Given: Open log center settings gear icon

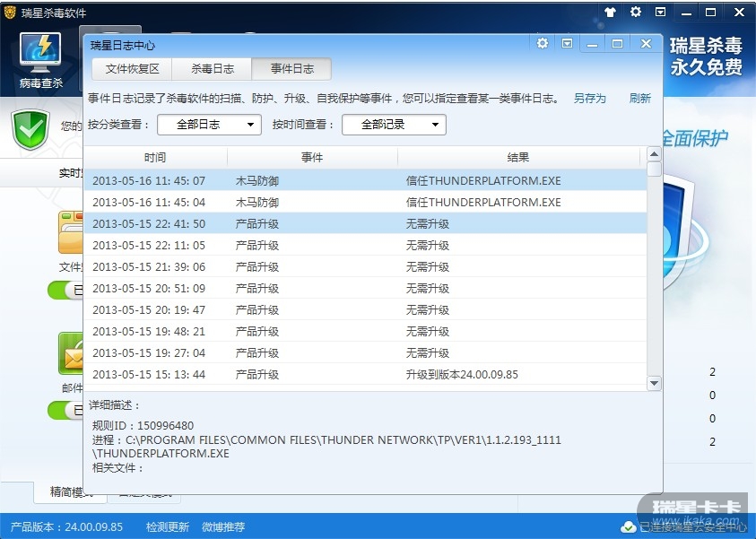Looking at the screenshot, I should [x=543, y=43].
